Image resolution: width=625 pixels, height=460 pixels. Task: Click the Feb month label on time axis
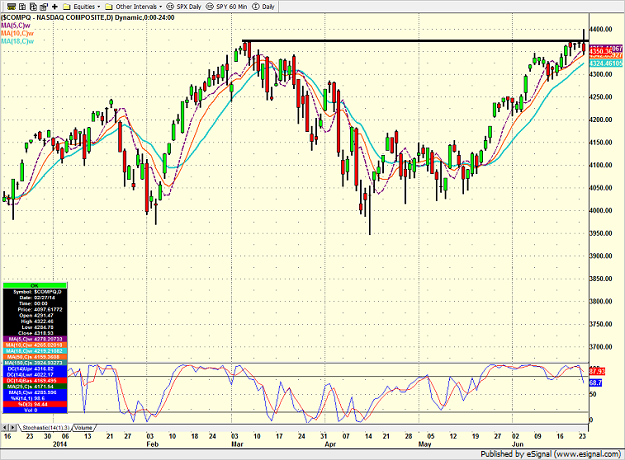[x=152, y=444]
